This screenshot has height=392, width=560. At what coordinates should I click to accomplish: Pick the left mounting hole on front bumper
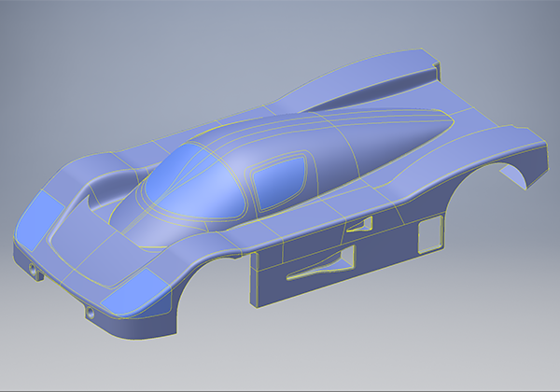pos(35,269)
